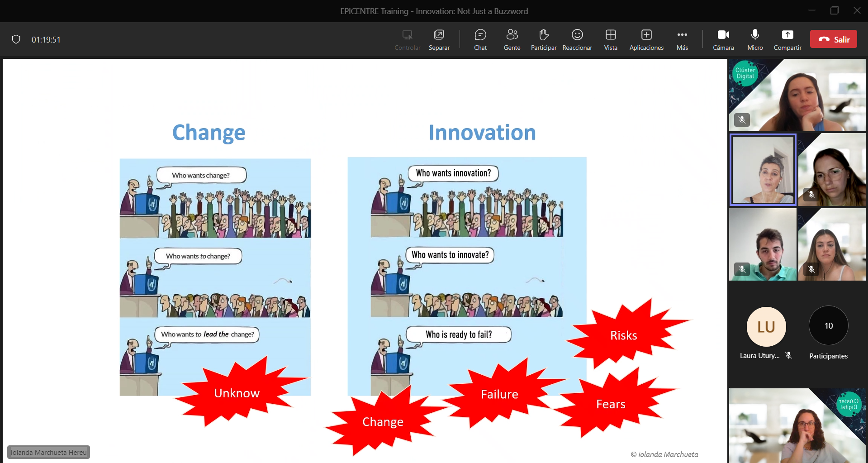Open the Chat panel
Viewport: 868px width, 463px height.
coord(480,39)
